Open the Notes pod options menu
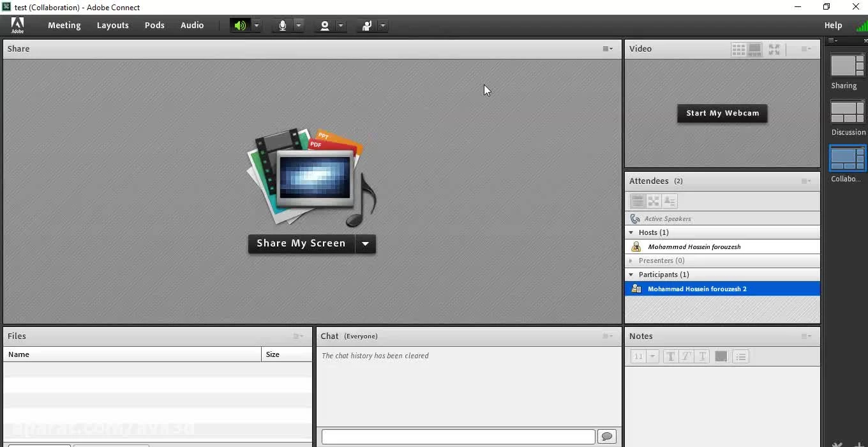 (x=806, y=337)
